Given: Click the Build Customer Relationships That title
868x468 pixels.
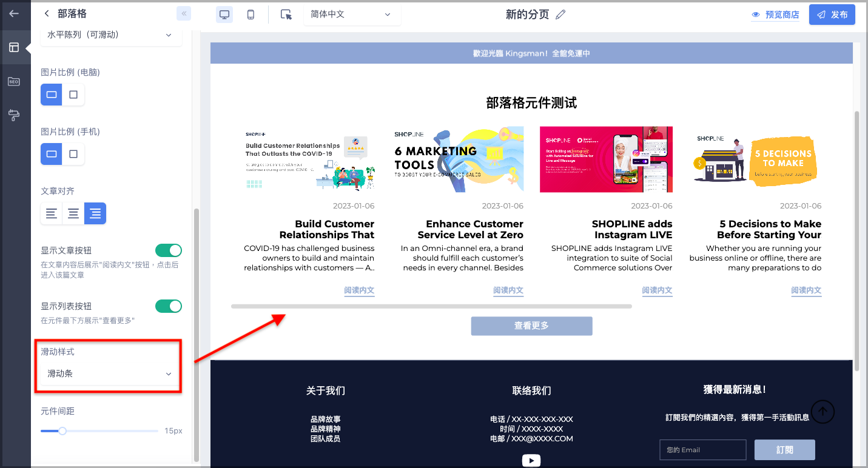Looking at the screenshot, I should tap(327, 229).
